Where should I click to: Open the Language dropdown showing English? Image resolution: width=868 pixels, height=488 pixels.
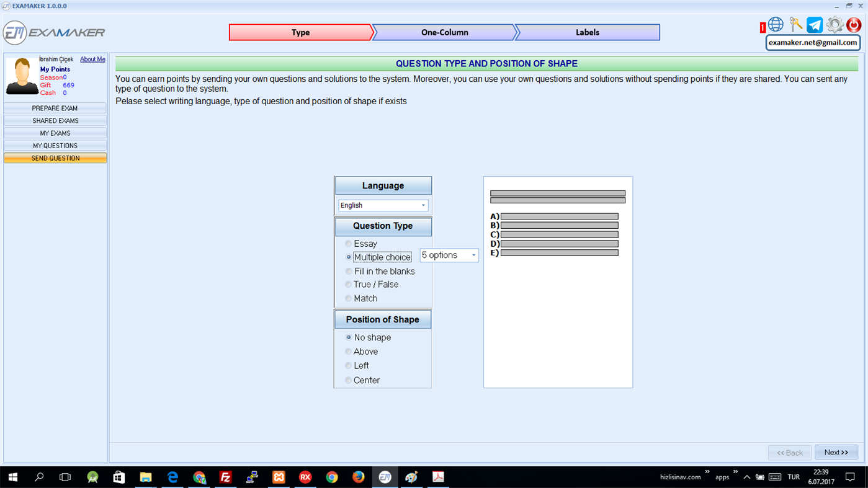pos(382,205)
